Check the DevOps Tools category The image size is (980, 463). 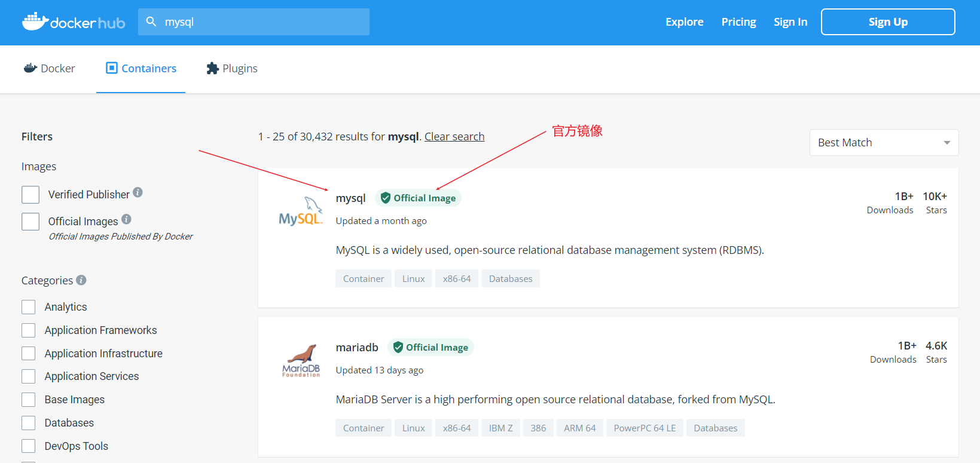pyautogui.click(x=29, y=446)
